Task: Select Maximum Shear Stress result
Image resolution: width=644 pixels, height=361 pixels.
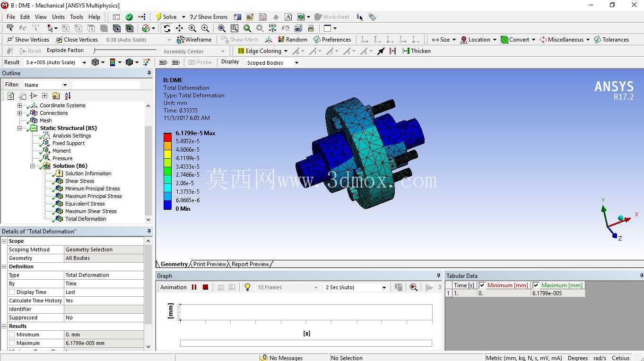Action: click(x=91, y=211)
